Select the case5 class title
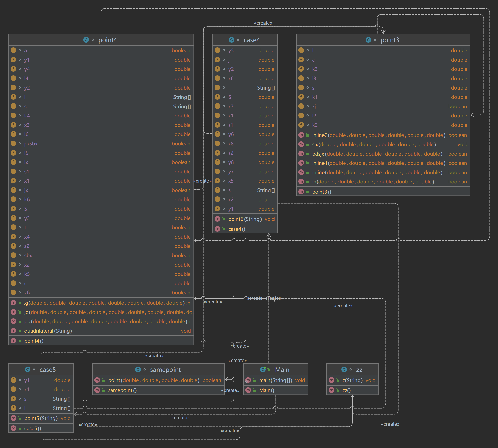The height and width of the screenshot is (448, 498). tap(48, 370)
